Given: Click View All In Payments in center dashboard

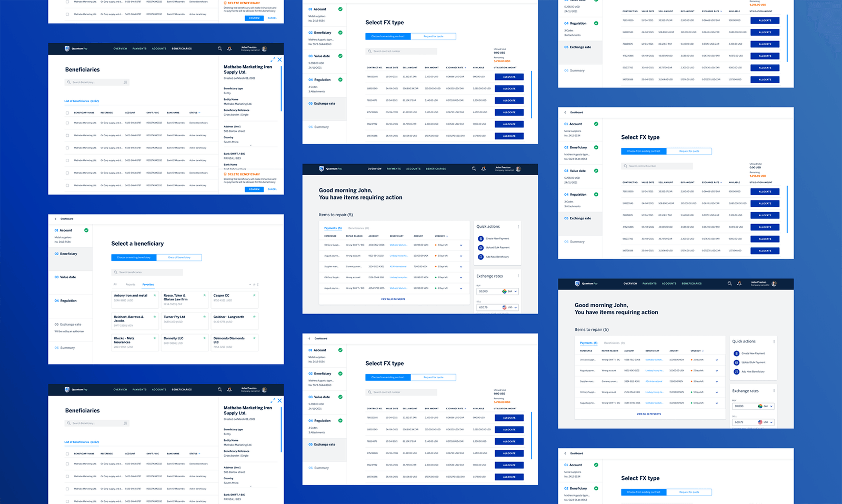Looking at the screenshot, I should pos(393,299).
